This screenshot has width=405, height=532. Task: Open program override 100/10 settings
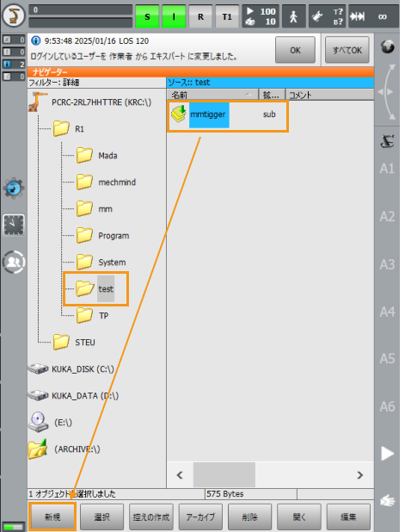pos(261,16)
